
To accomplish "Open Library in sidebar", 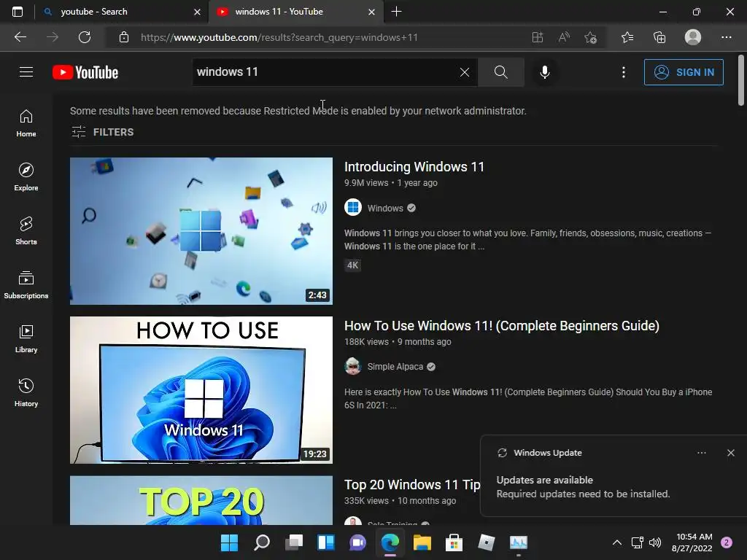I will click(26, 338).
